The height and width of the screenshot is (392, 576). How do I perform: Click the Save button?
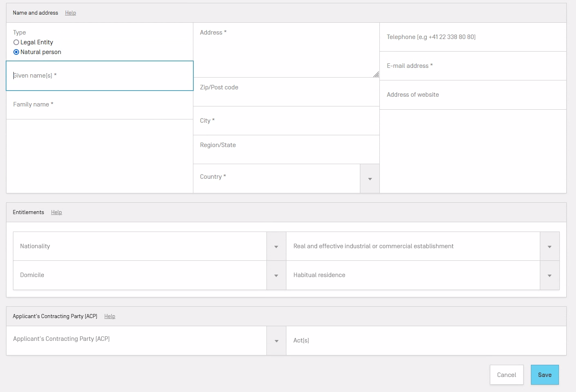pyautogui.click(x=544, y=375)
